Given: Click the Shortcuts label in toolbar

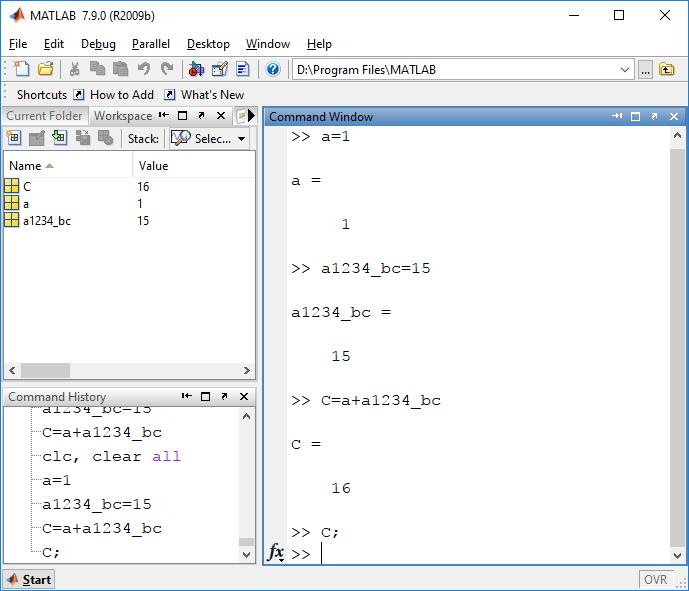Looking at the screenshot, I should pos(42,95).
